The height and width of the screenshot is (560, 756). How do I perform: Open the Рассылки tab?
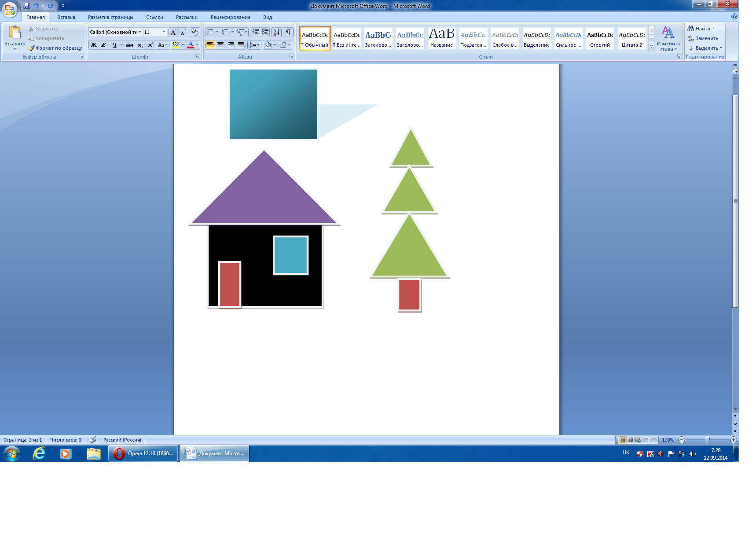pyautogui.click(x=187, y=17)
